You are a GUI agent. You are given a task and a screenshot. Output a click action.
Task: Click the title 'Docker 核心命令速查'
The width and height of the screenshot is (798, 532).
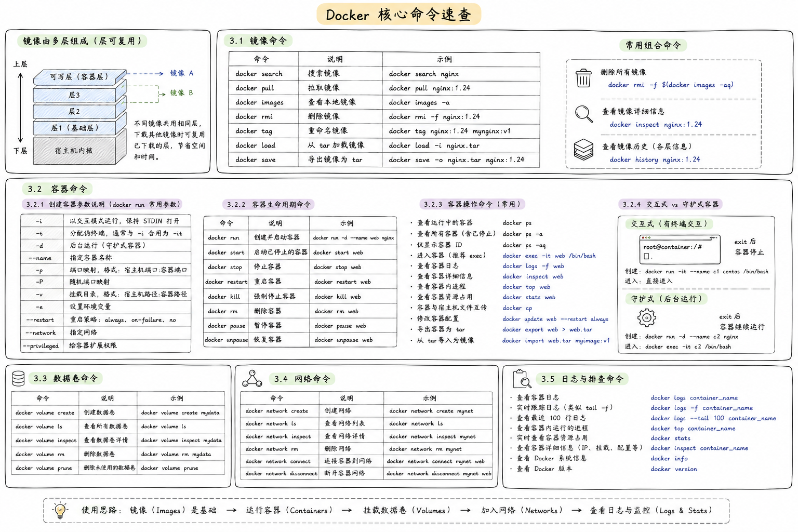(399, 15)
